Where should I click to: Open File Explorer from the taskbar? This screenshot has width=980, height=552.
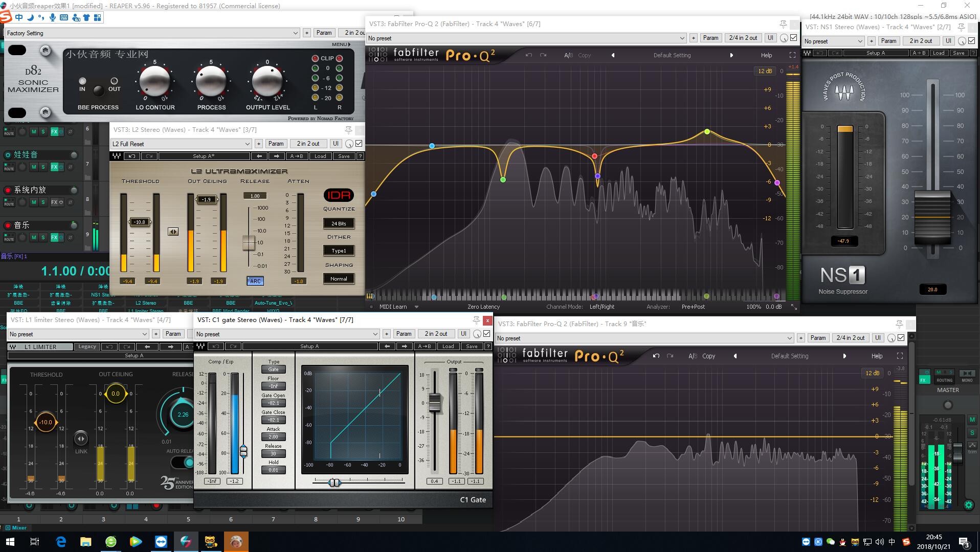click(85, 542)
